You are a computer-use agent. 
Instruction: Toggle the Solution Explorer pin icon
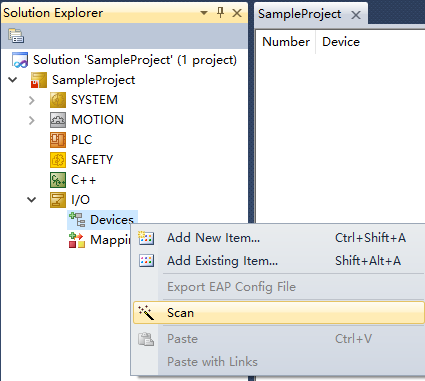tap(220, 13)
